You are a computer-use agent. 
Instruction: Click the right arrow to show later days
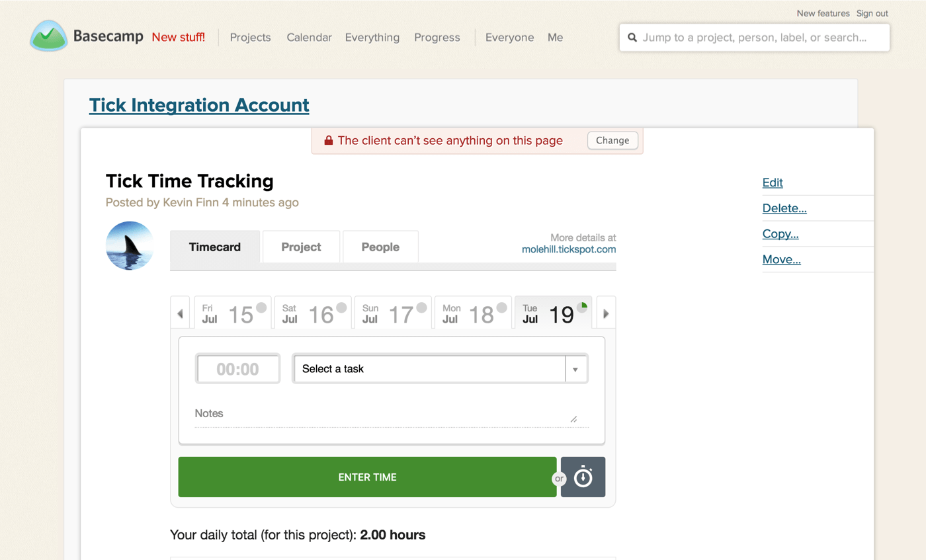coord(605,312)
